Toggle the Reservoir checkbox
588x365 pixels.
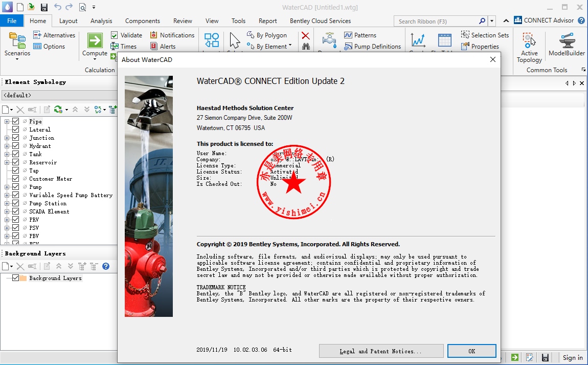click(15, 162)
